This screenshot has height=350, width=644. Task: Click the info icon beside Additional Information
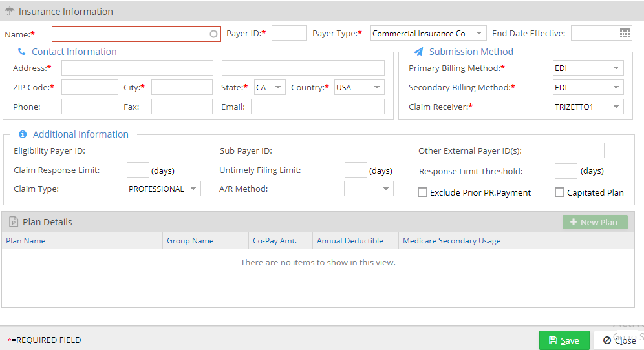tap(23, 134)
